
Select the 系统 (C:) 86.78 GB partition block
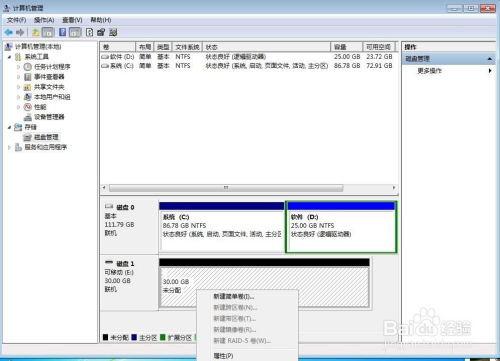coord(222,227)
